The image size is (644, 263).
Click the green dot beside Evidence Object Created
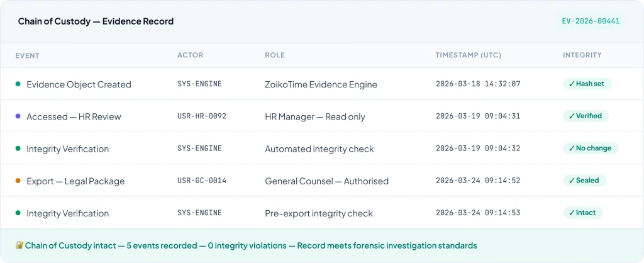coord(18,84)
